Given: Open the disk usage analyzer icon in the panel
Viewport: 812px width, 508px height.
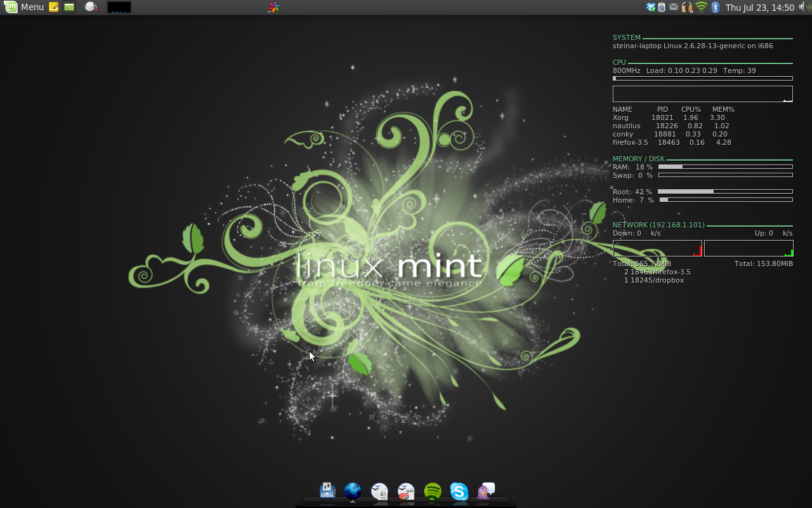Looking at the screenshot, I should pyautogui.click(x=91, y=7).
